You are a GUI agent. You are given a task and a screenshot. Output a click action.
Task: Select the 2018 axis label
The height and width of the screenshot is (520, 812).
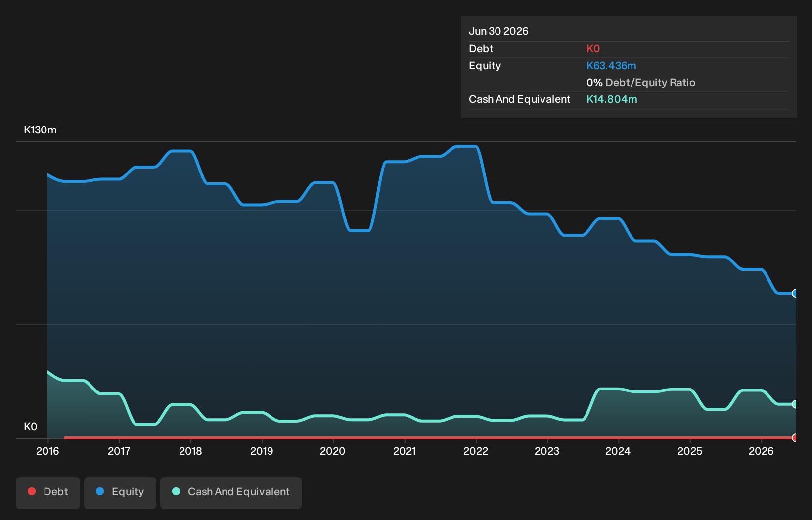pyautogui.click(x=190, y=451)
